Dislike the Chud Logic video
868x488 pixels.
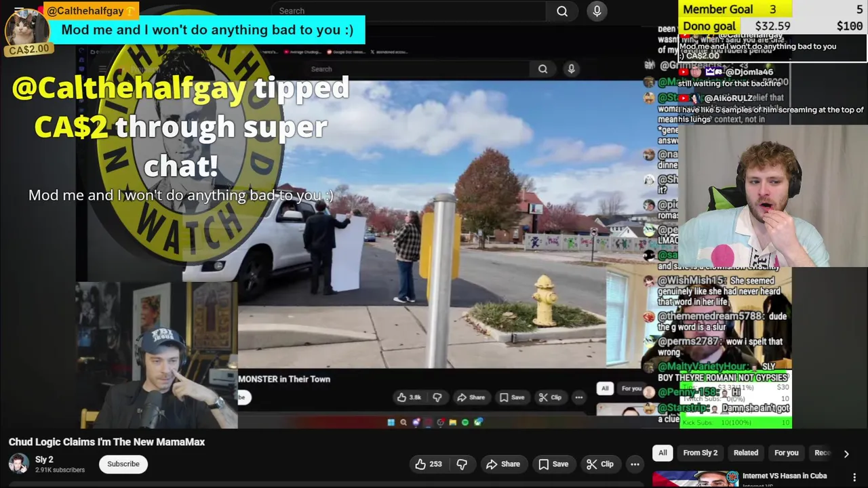click(x=462, y=464)
